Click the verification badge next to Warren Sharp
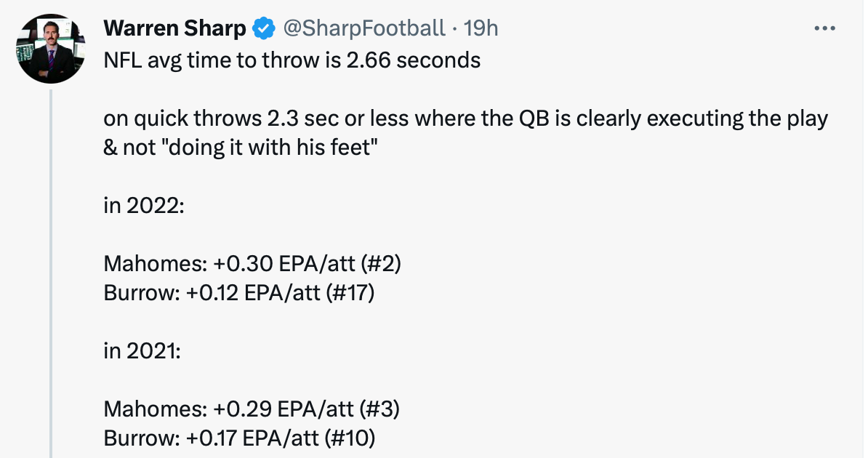 [263, 28]
